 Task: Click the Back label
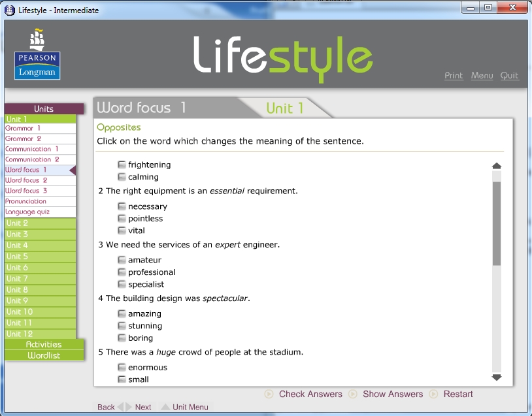pyautogui.click(x=106, y=408)
